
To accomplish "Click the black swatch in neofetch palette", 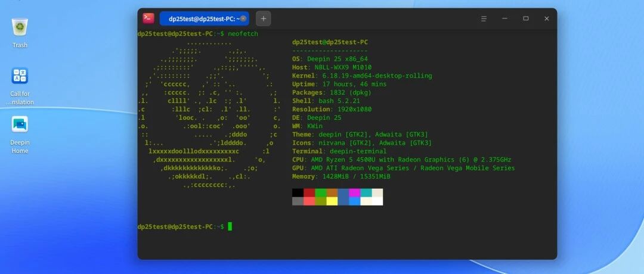I will pyautogui.click(x=298, y=193).
